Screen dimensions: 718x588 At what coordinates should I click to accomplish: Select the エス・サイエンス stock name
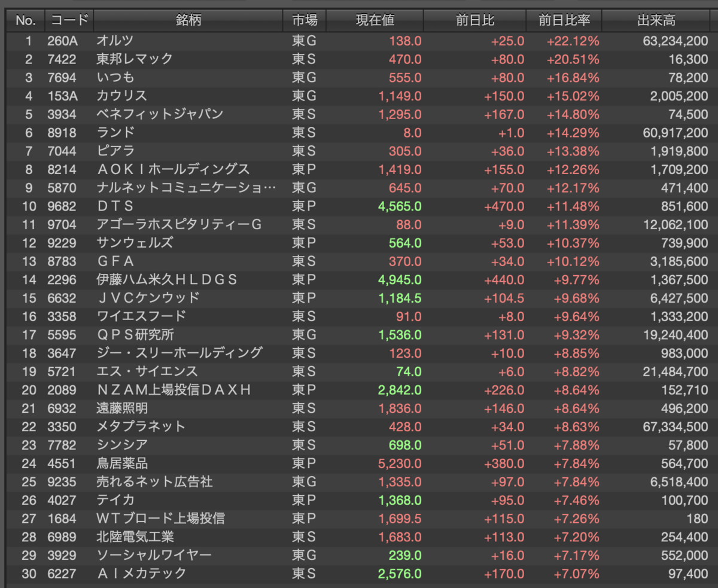147,371
